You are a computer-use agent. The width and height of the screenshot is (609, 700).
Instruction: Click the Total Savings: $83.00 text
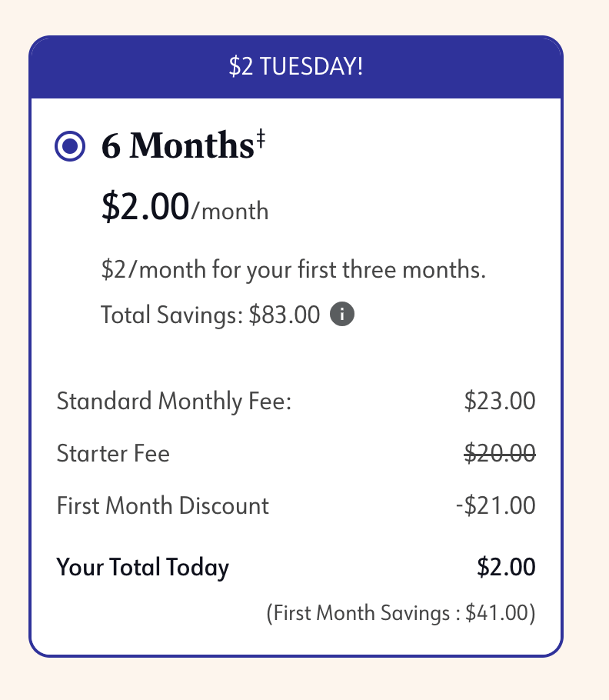[x=210, y=315]
